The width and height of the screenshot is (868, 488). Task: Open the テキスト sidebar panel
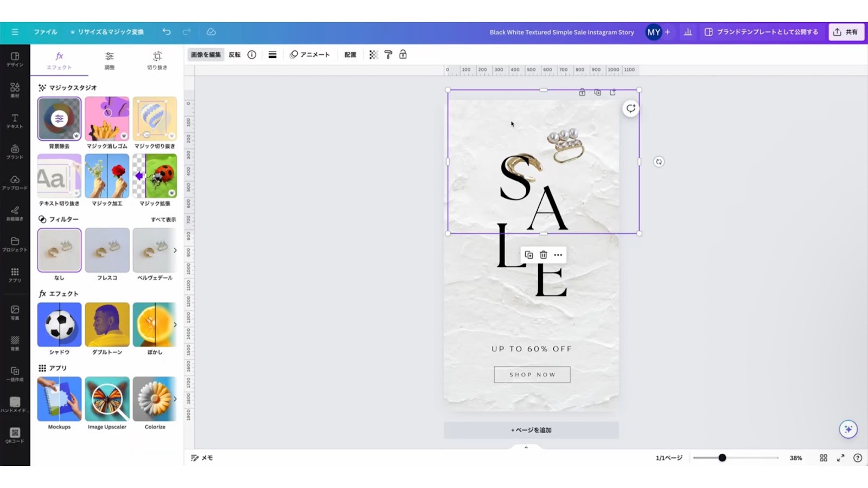tap(15, 121)
